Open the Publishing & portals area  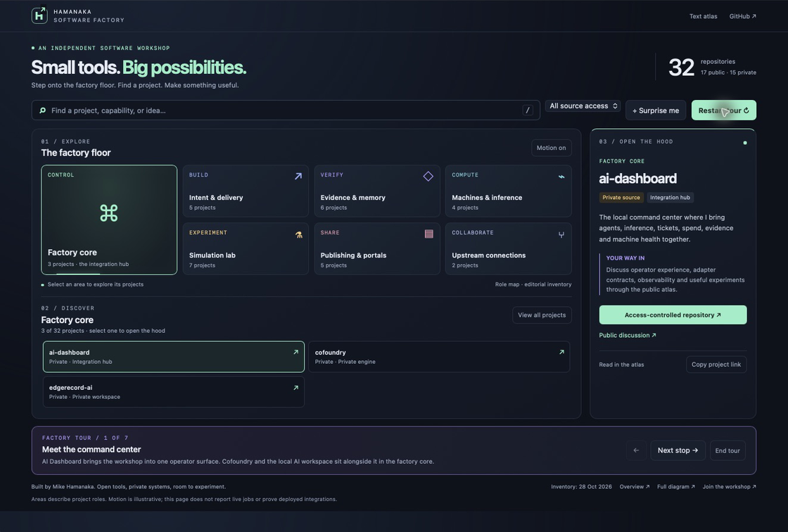pos(377,249)
